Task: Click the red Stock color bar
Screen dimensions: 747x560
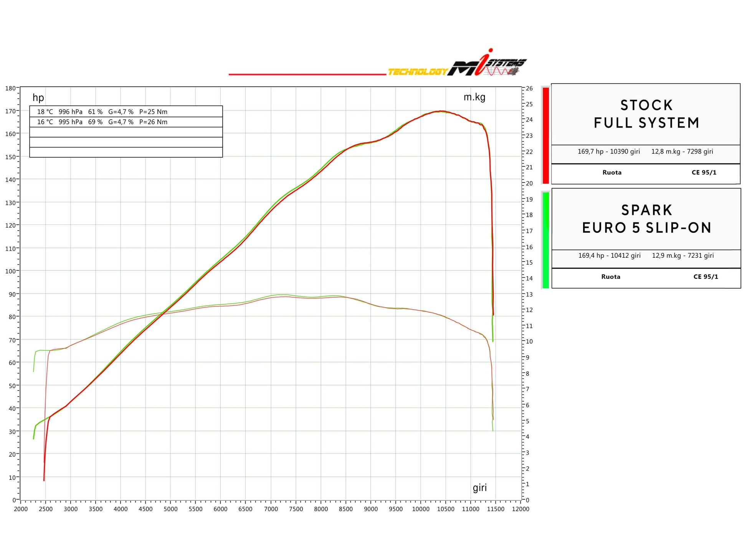Action: click(545, 135)
